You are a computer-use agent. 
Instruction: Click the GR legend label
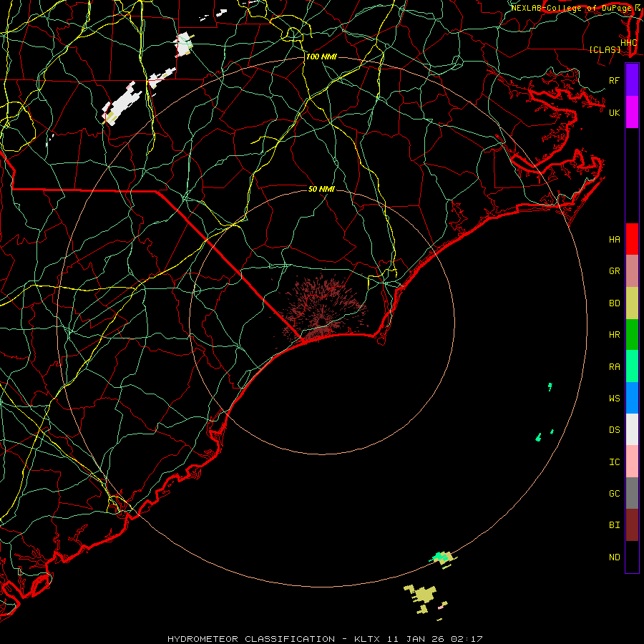click(614, 271)
